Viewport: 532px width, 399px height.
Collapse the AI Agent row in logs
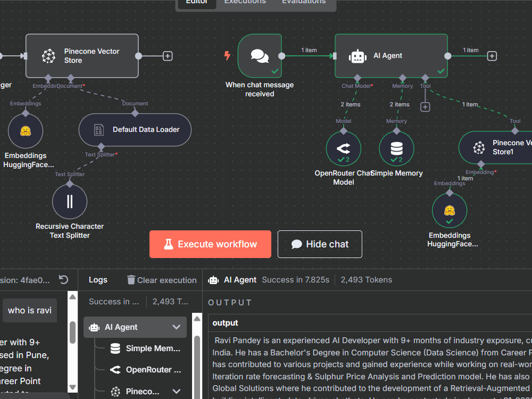tap(176, 327)
